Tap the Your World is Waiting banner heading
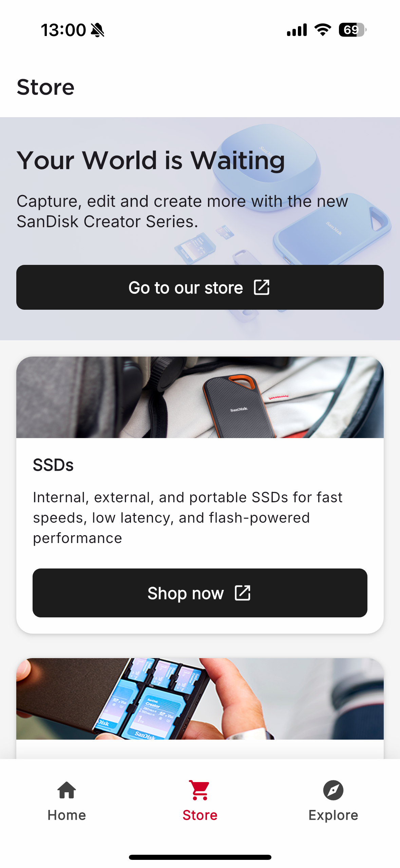The height and width of the screenshot is (868, 400). 151,160
